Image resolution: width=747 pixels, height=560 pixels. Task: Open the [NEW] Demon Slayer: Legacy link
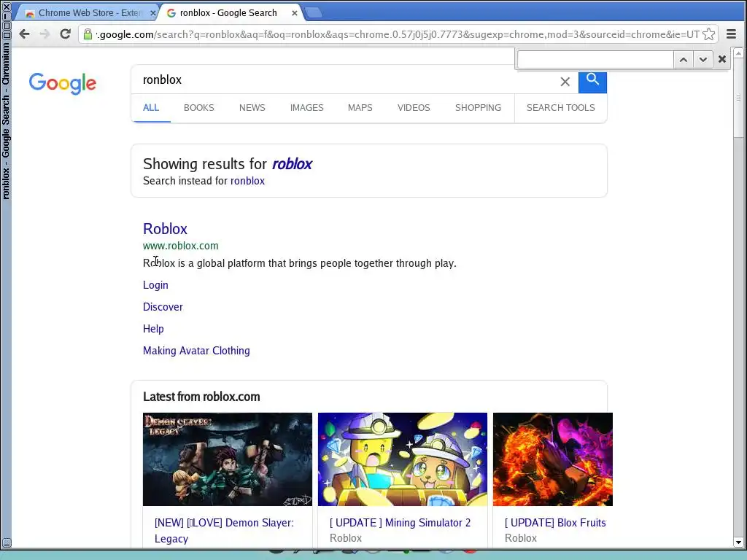224,531
